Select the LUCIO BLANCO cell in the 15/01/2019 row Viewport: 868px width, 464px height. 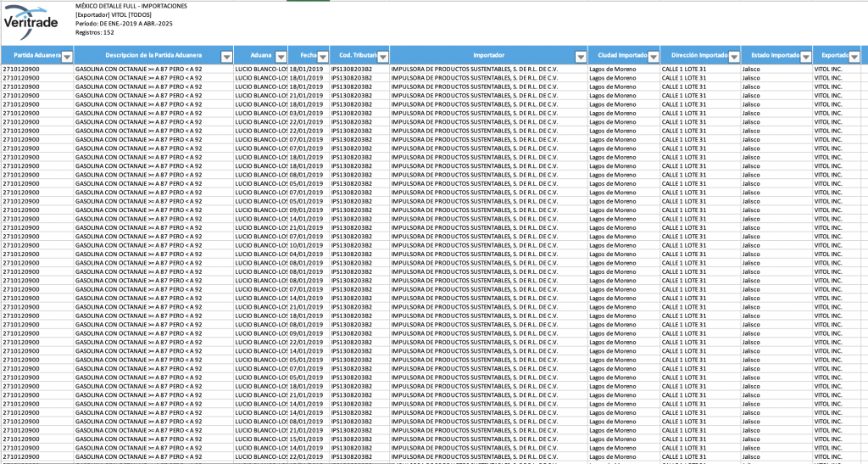(261, 439)
